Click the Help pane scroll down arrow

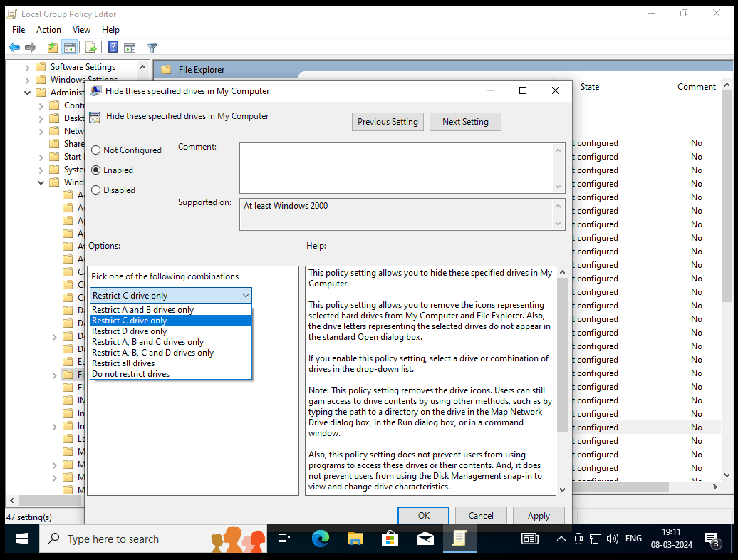point(562,490)
